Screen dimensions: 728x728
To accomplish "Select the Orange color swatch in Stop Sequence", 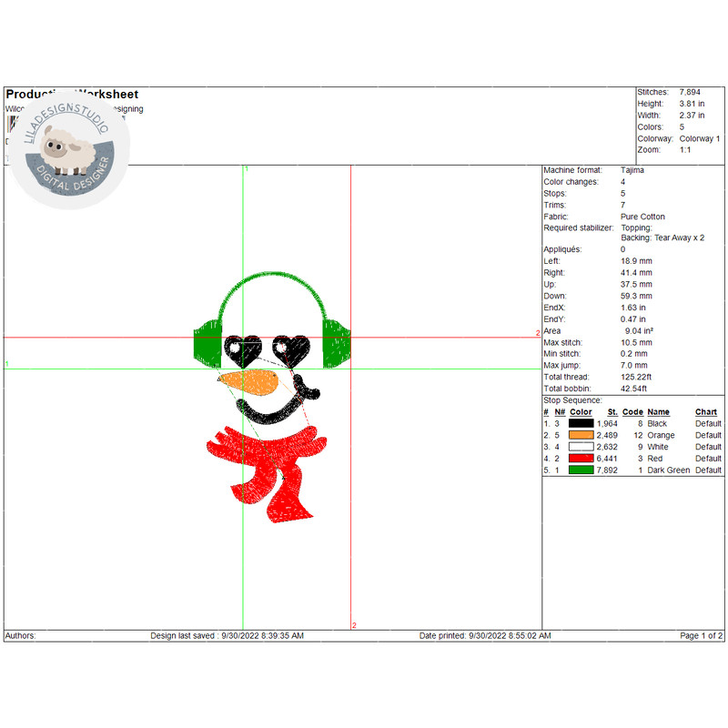I will click(x=583, y=435).
